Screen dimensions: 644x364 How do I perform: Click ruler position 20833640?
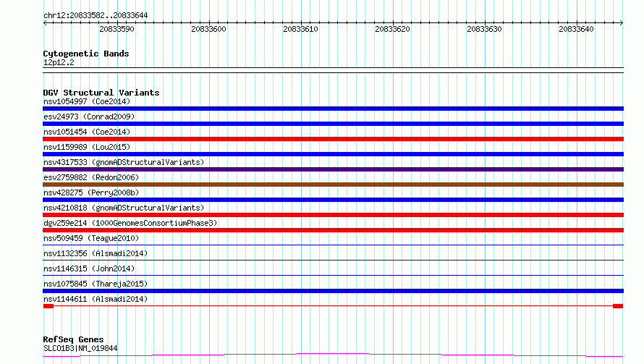coord(576,29)
